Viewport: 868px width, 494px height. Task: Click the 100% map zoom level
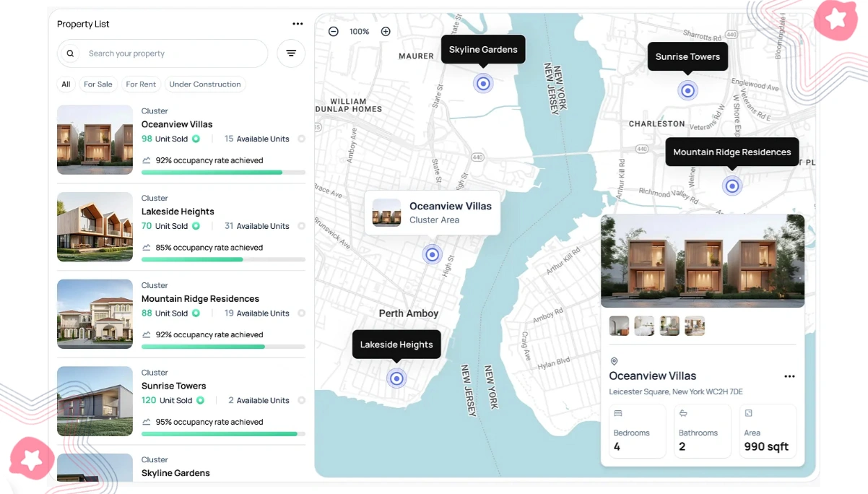pos(360,32)
